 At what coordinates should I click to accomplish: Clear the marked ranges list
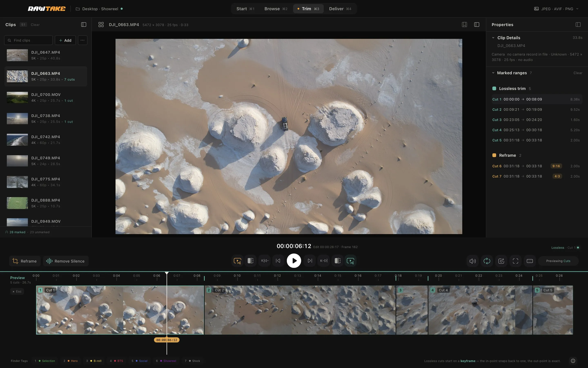click(x=578, y=73)
